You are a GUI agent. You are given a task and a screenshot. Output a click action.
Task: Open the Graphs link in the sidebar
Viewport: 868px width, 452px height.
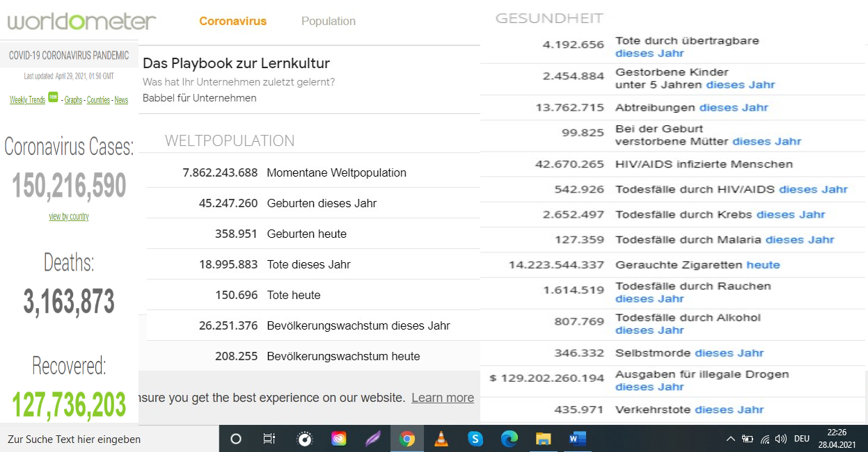coord(73,100)
